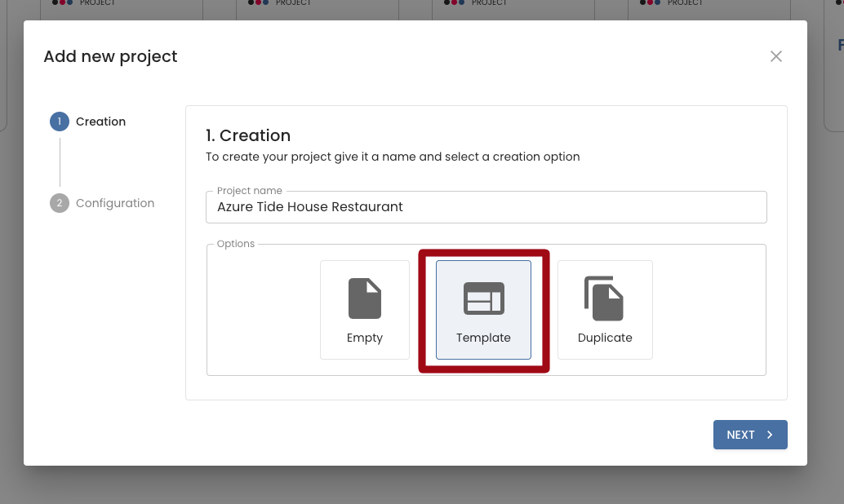Click the step 1 circle badge
This screenshot has height=504, width=844.
pos(60,122)
